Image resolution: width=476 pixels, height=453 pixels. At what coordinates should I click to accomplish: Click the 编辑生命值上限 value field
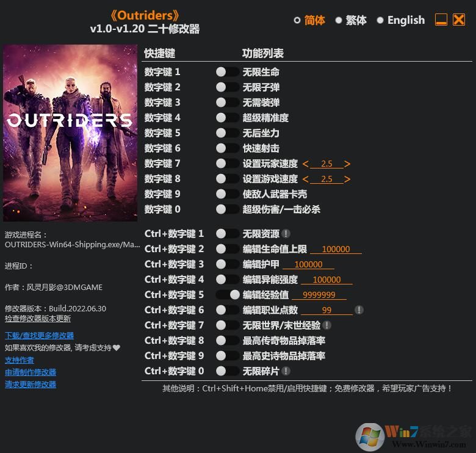pos(336,249)
